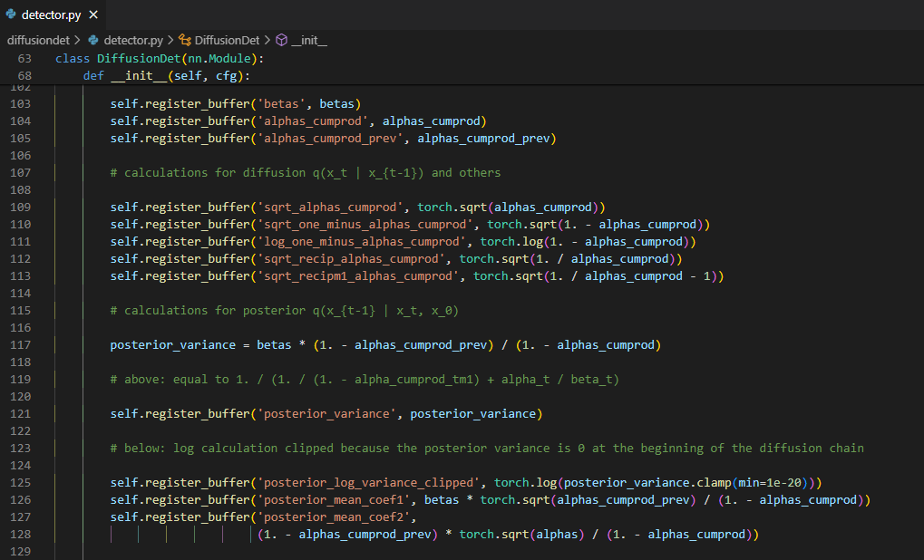Click the __init__ method cube icon in breadcrumbs
This screenshot has width=924, height=560.
coord(281,41)
